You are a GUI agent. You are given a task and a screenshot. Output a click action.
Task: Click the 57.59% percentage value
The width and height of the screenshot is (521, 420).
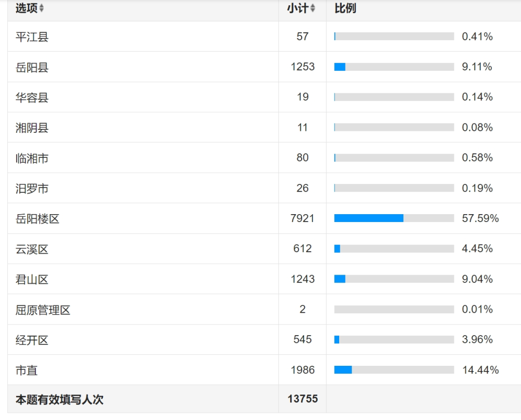click(x=480, y=218)
